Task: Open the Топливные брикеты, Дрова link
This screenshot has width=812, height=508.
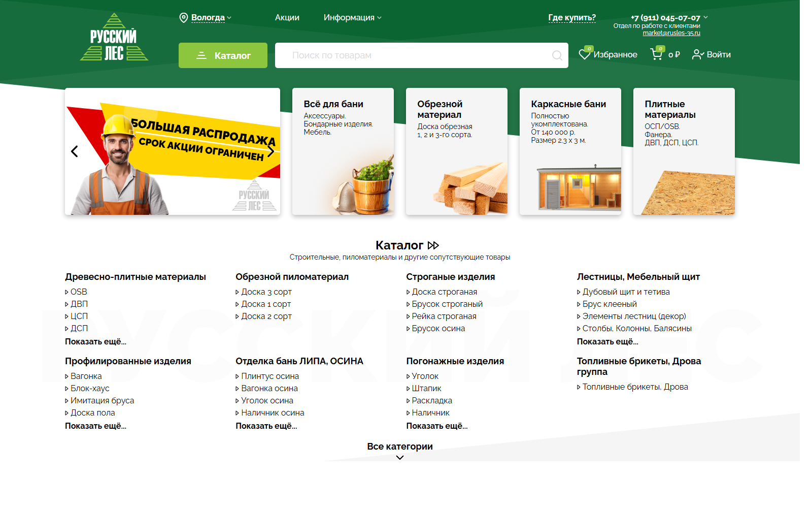Action: 635,387
